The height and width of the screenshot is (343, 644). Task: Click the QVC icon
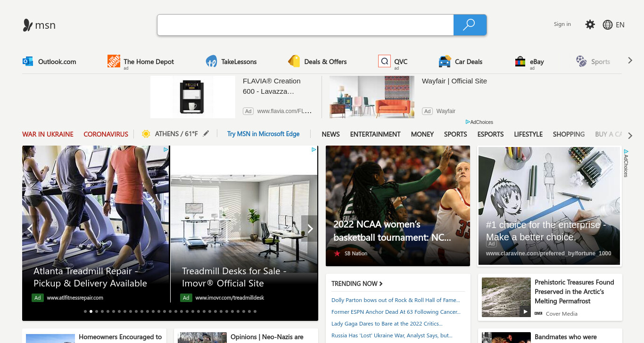point(384,61)
